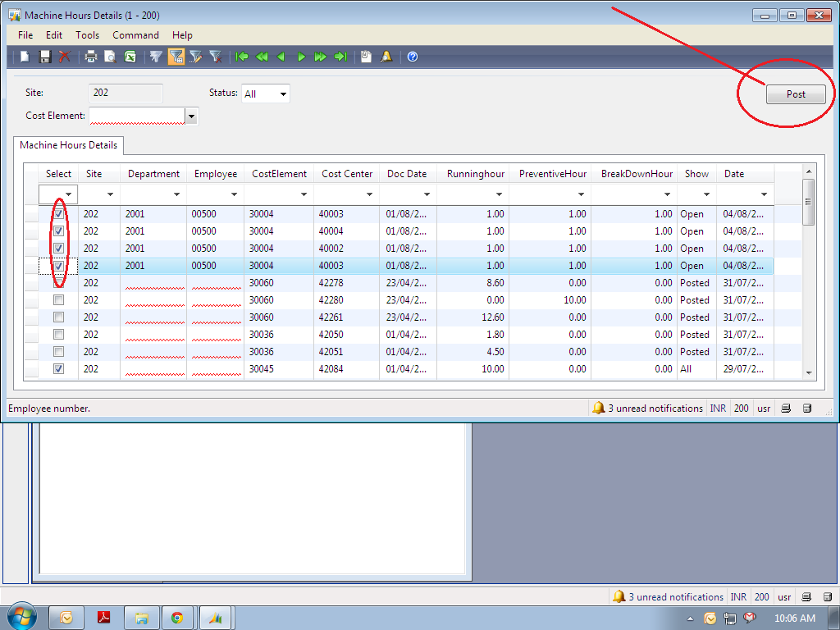Open document handling attachment icon
840x630 pixels.
coord(366,57)
